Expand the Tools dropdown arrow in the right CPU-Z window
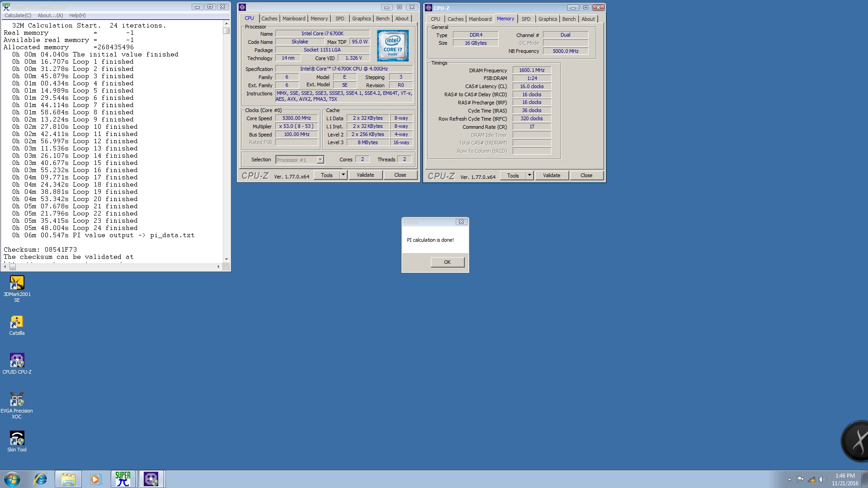This screenshot has width=868, height=488. pyautogui.click(x=529, y=175)
